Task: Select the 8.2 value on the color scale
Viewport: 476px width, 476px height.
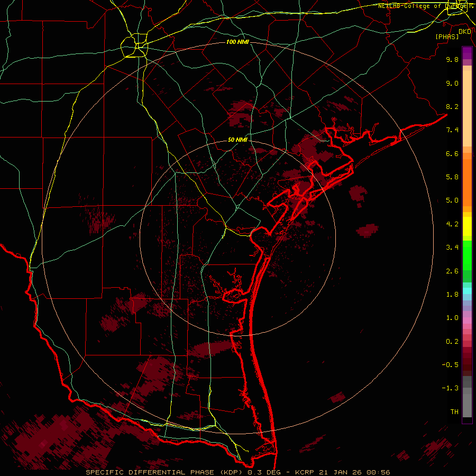Action: click(452, 106)
